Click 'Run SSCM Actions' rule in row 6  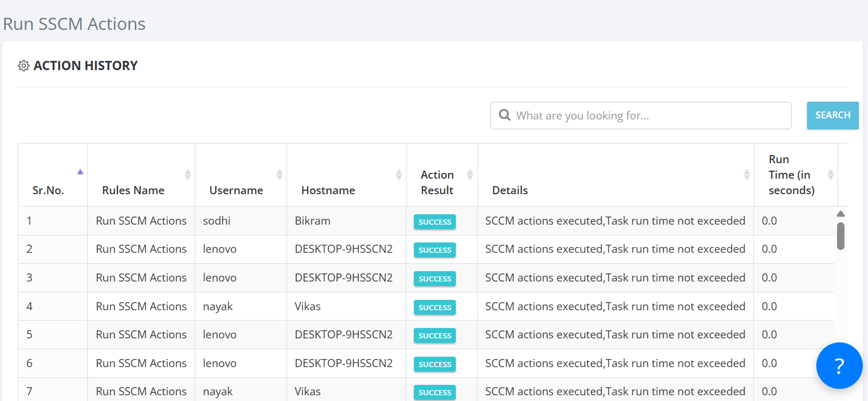[x=141, y=363]
